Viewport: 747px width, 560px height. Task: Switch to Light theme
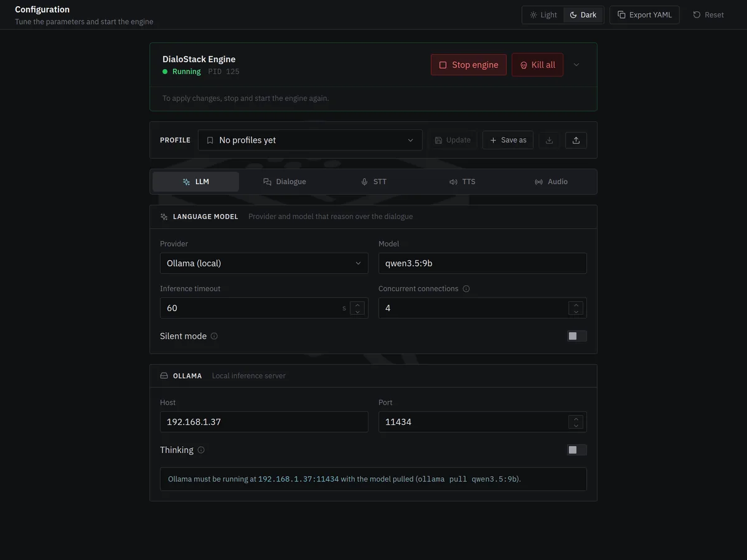coord(543,15)
